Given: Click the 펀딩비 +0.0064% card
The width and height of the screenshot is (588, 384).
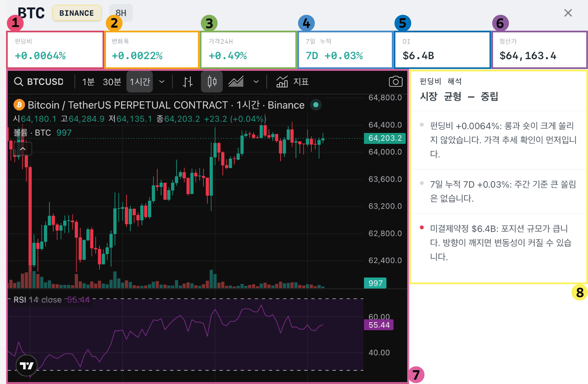Looking at the screenshot, I should tap(55, 50).
